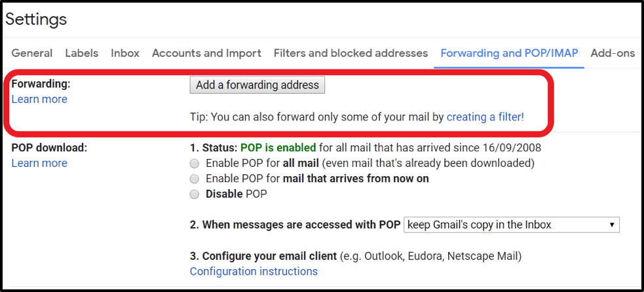The image size is (644, 292).
Task: Select the Disable POP radio option
Action: click(195, 194)
